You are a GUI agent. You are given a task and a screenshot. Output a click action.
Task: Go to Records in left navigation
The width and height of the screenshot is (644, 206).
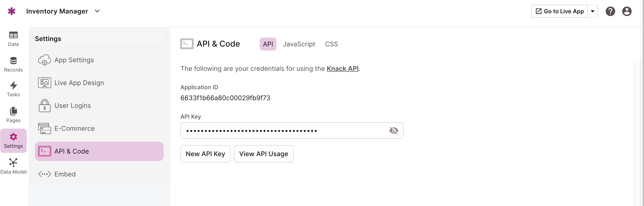point(13,65)
